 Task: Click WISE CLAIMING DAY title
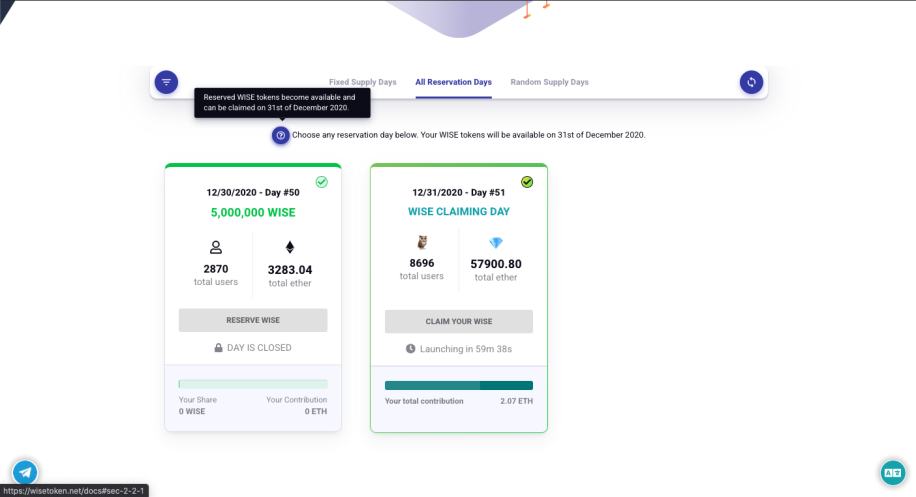pyautogui.click(x=459, y=211)
